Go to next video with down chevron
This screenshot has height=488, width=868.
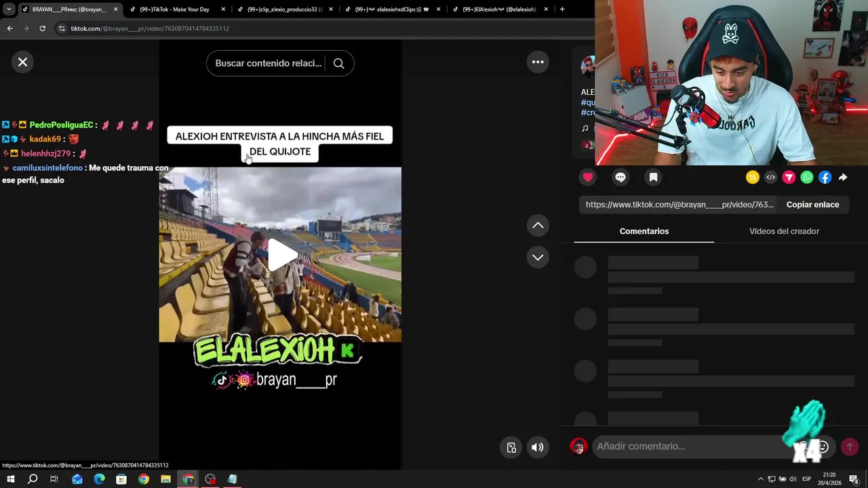click(x=538, y=257)
